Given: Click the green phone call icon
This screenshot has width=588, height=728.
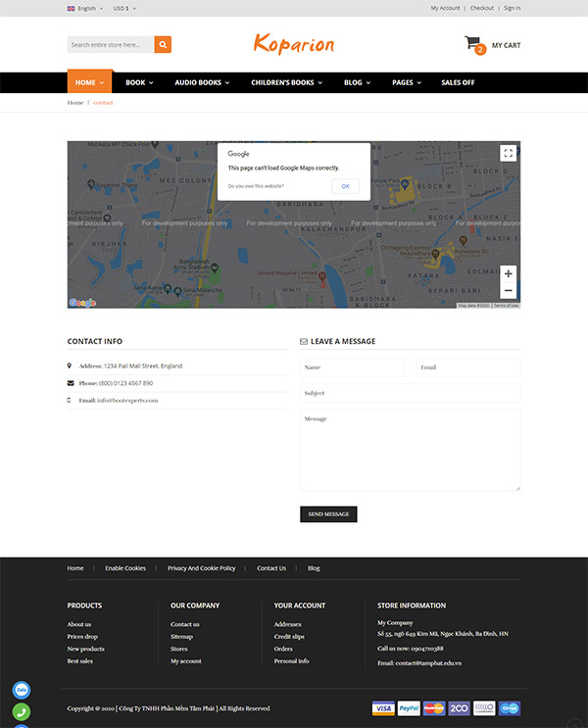Looking at the screenshot, I should [x=22, y=712].
